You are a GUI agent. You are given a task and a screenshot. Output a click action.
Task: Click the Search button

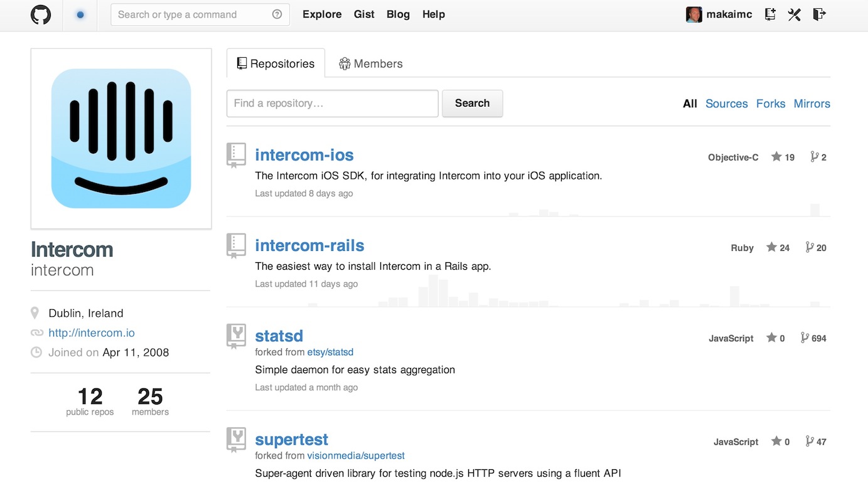472,103
